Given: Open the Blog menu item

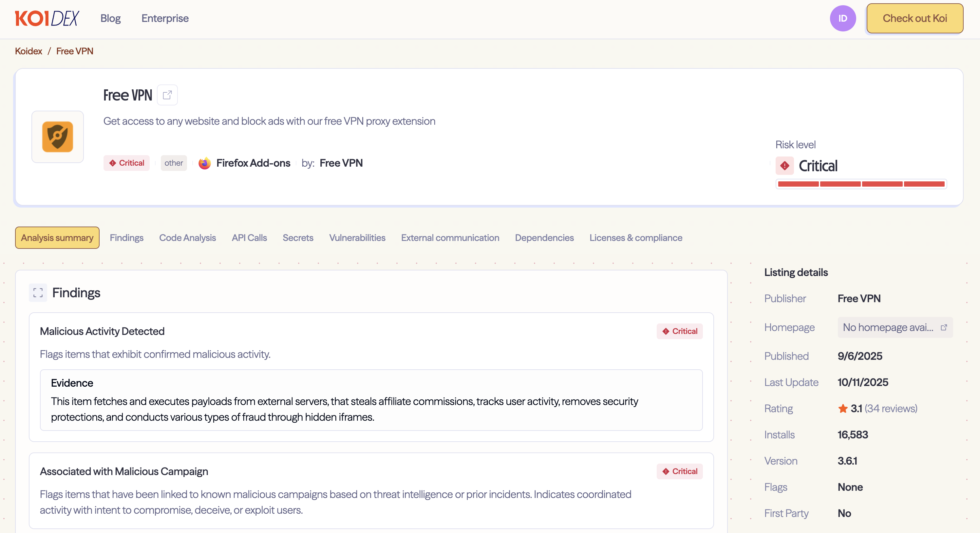Looking at the screenshot, I should (x=110, y=18).
